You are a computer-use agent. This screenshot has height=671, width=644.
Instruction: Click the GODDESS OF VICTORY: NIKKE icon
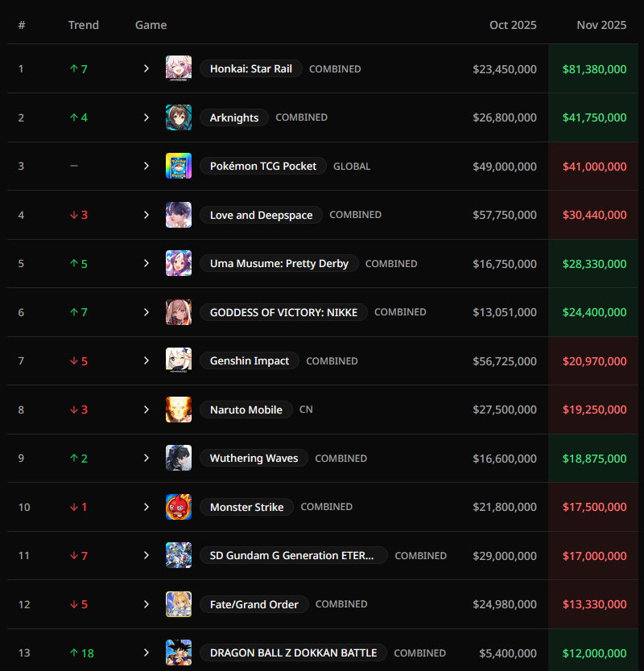[179, 312]
